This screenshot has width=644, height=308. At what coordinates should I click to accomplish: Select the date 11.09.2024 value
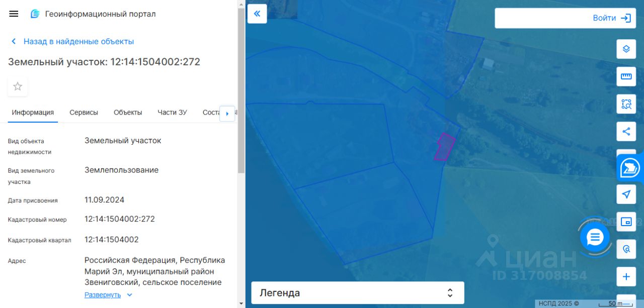pos(104,200)
